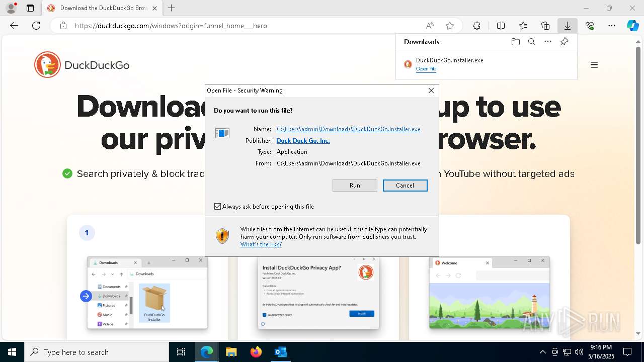This screenshot has width=644, height=362.
Task: Open a new tab with plus button
Action: (172, 8)
